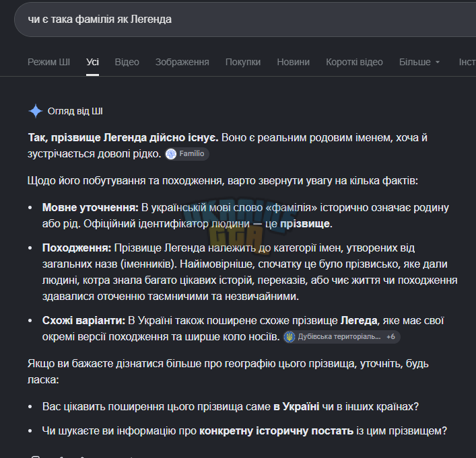Expand the Більше dropdown menu

coord(419,62)
